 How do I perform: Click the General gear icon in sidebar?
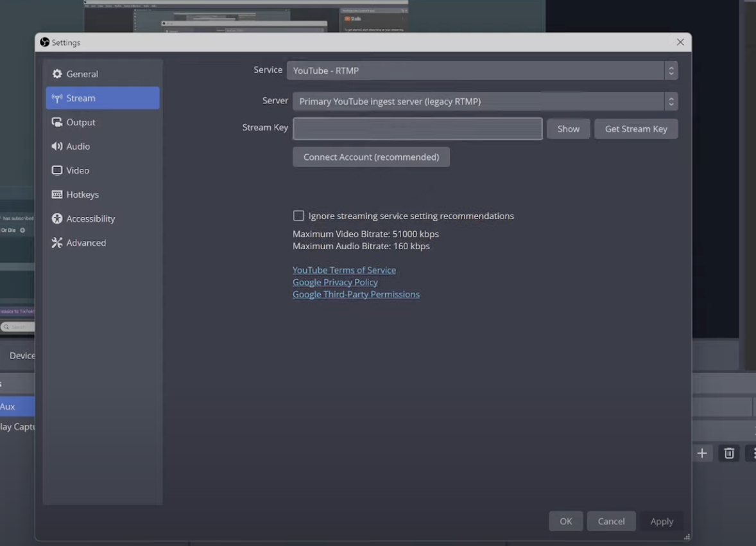click(57, 74)
